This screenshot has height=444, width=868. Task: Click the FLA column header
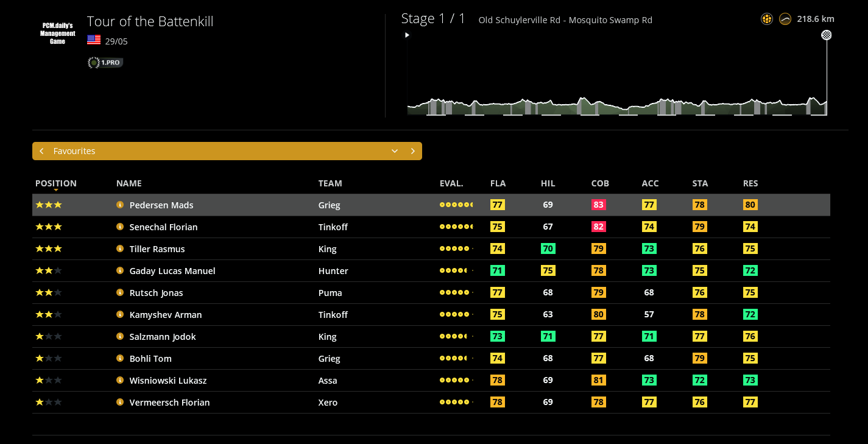point(498,183)
